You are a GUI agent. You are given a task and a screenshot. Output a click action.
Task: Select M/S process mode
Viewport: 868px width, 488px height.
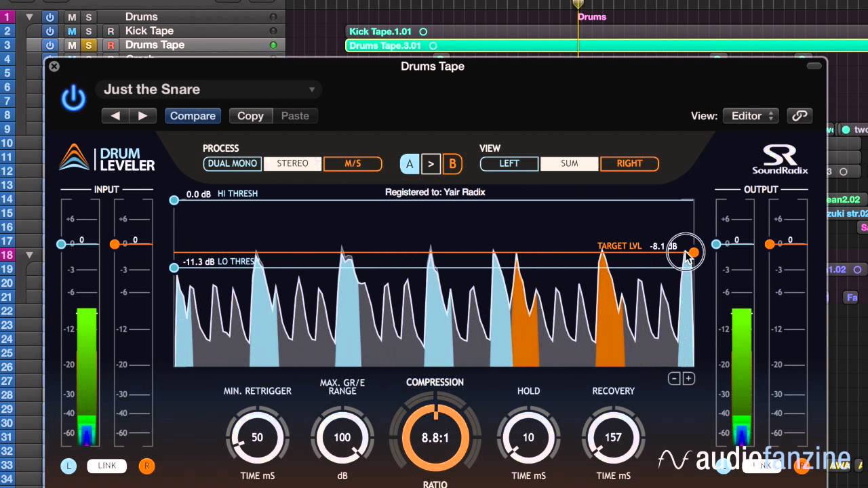coord(353,163)
